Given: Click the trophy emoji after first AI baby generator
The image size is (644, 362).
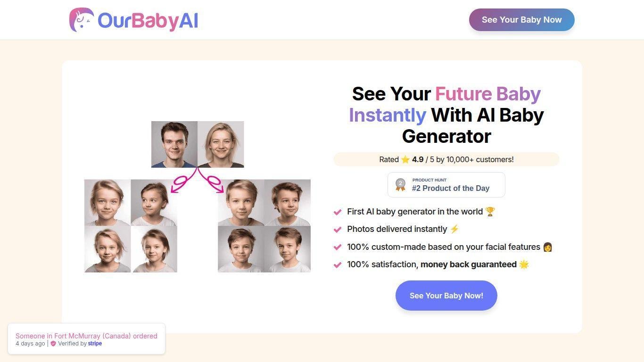Looking at the screenshot, I should pyautogui.click(x=490, y=212).
